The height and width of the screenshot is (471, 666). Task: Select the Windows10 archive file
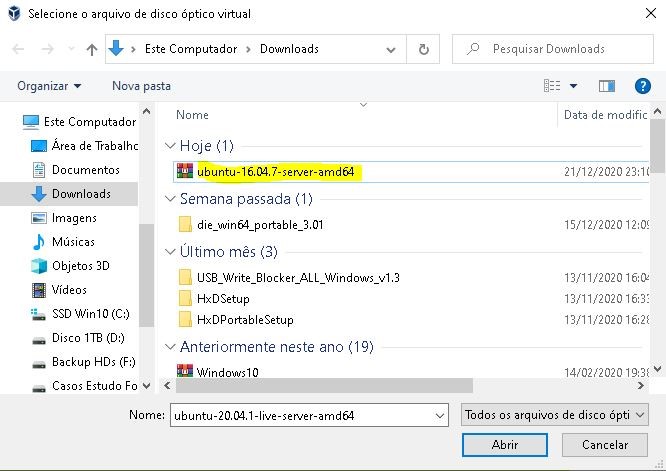(x=227, y=373)
